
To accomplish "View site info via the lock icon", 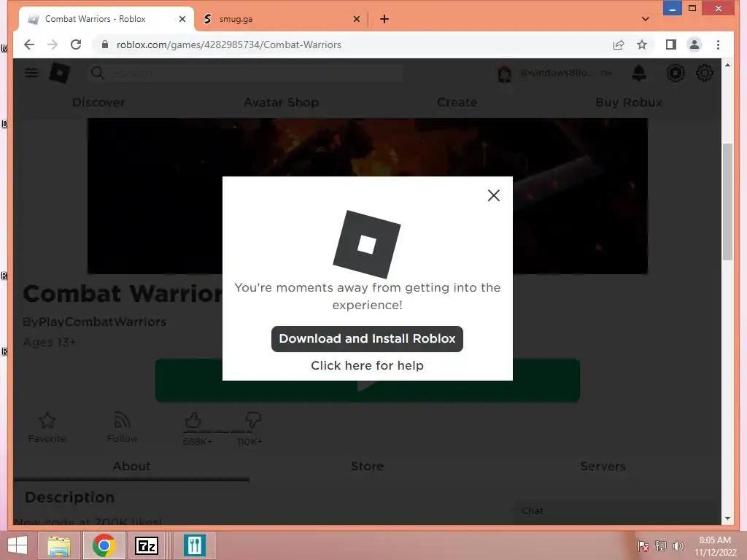I will tap(105, 44).
